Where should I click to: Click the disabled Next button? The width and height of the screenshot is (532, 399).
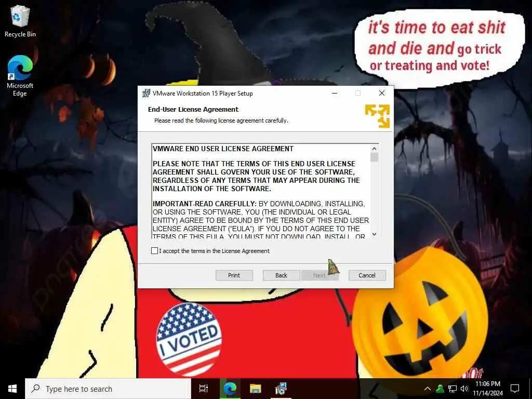click(x=320, y=275)
